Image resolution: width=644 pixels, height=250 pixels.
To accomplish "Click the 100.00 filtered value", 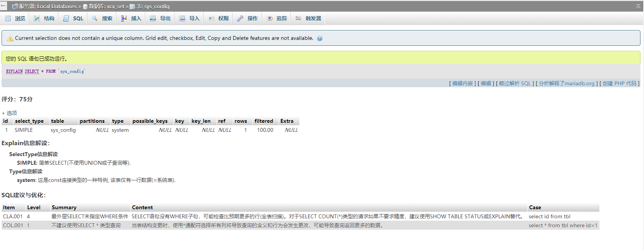I will coord(265,130).
